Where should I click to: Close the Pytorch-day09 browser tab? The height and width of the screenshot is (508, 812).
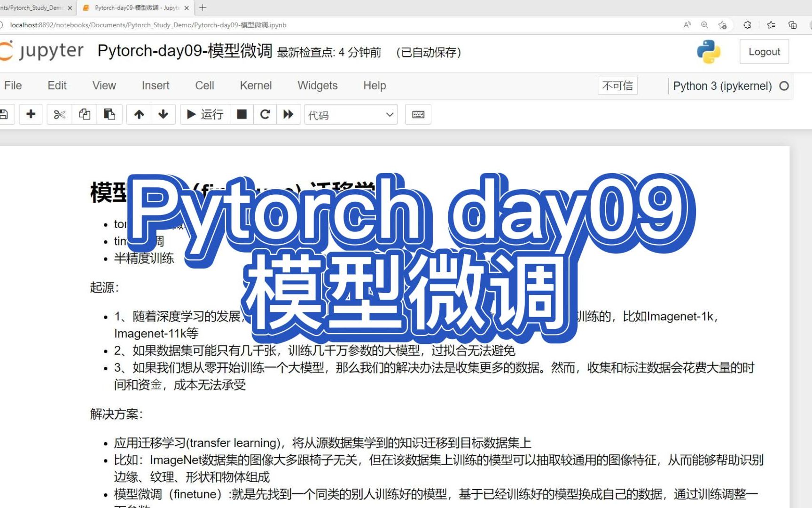coord(187,8)
